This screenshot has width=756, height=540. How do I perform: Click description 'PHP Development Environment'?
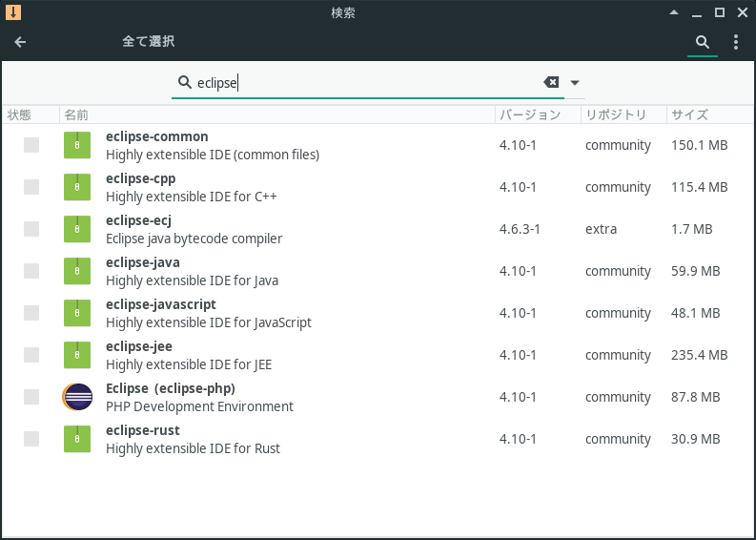[199, 406]
